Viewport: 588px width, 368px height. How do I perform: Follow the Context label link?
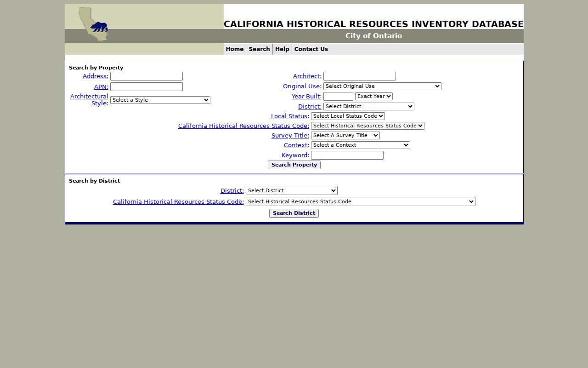point(296,145)
